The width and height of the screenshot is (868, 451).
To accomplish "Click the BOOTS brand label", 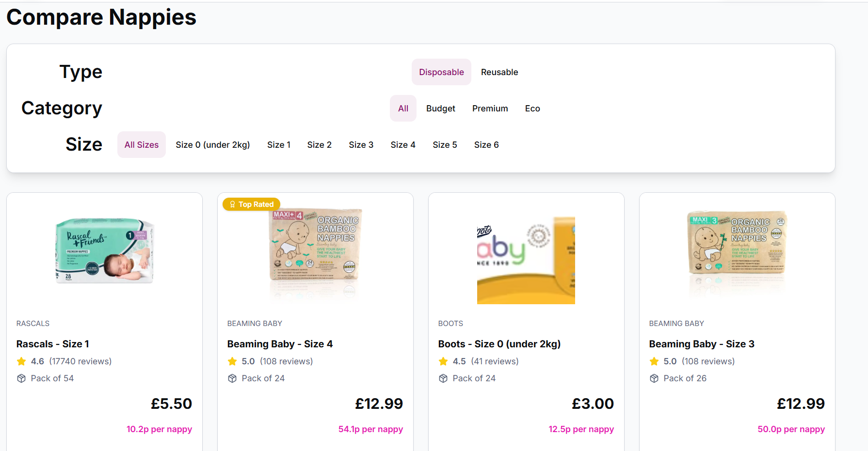I will 450,324.
